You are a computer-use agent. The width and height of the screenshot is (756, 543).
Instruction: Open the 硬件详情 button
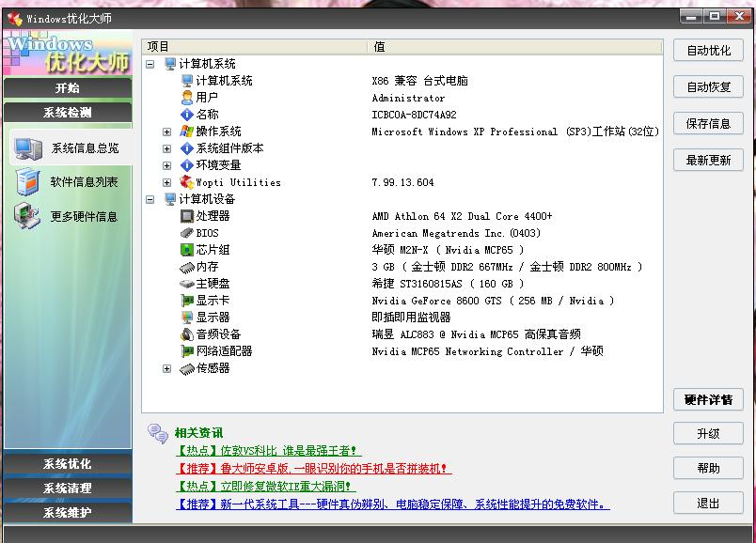[708, 399]
